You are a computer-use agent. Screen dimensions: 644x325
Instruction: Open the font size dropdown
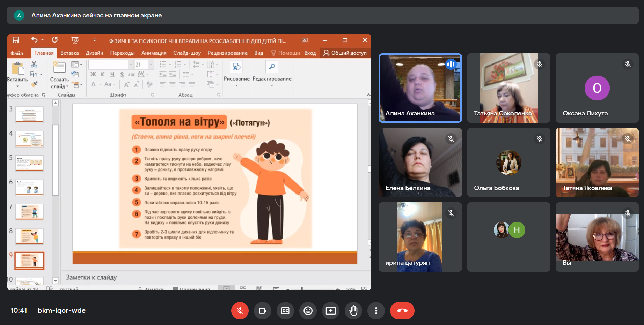coord(151,65)
